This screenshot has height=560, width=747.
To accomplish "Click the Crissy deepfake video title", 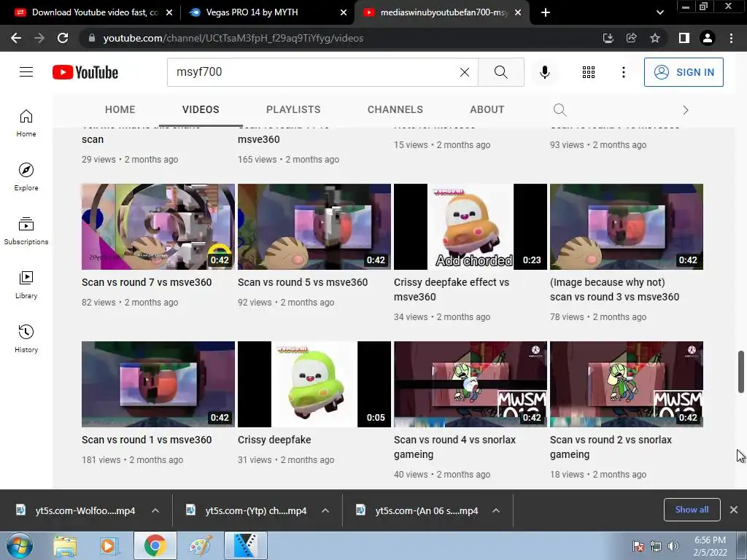I will coord(274,440).
